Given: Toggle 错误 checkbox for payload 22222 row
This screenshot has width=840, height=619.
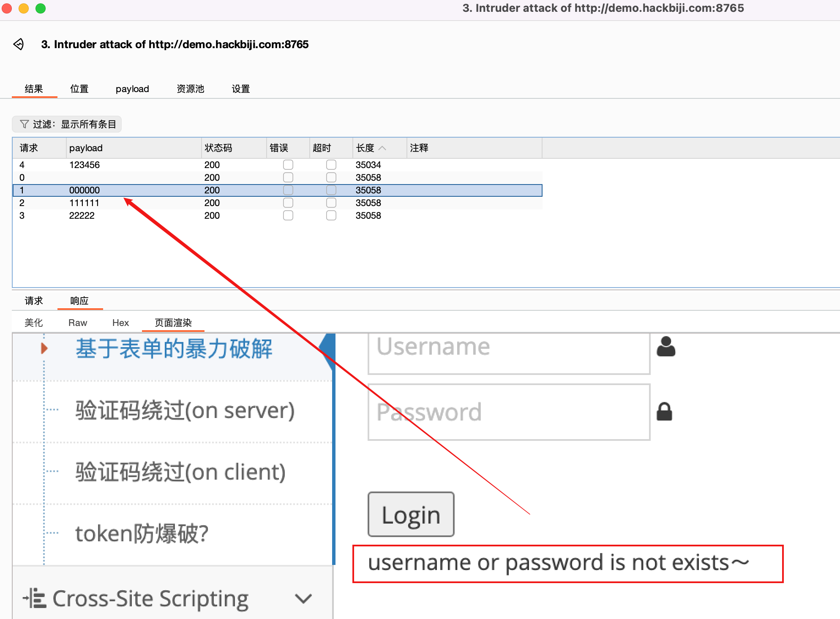Looking at the screenshot, I should tap(288, 215).
